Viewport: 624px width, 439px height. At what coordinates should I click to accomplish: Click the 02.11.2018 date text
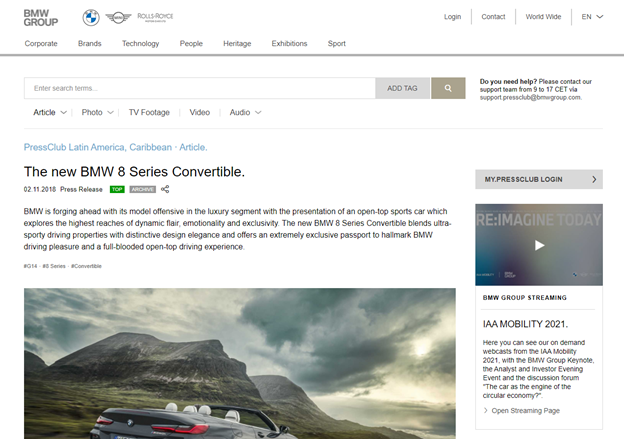(40, 189)
